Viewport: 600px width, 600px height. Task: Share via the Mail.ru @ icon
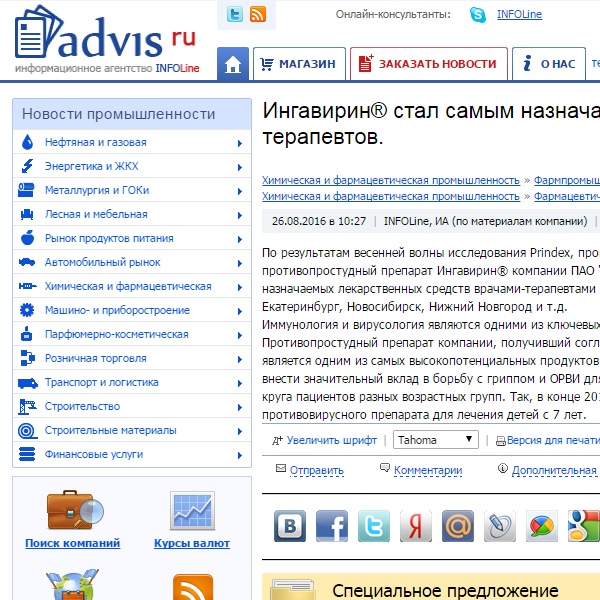tap(458, 526)
